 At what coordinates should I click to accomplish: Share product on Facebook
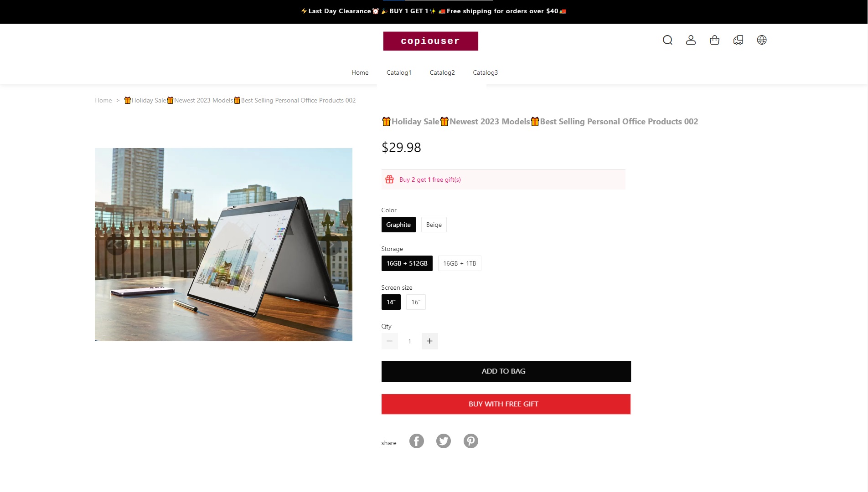coord(416,441)
